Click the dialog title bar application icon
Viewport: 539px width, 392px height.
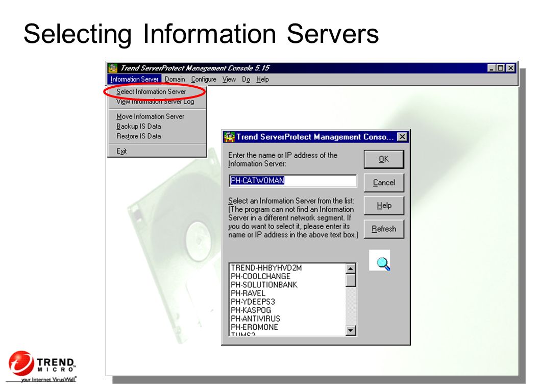[x=229, y=136]
